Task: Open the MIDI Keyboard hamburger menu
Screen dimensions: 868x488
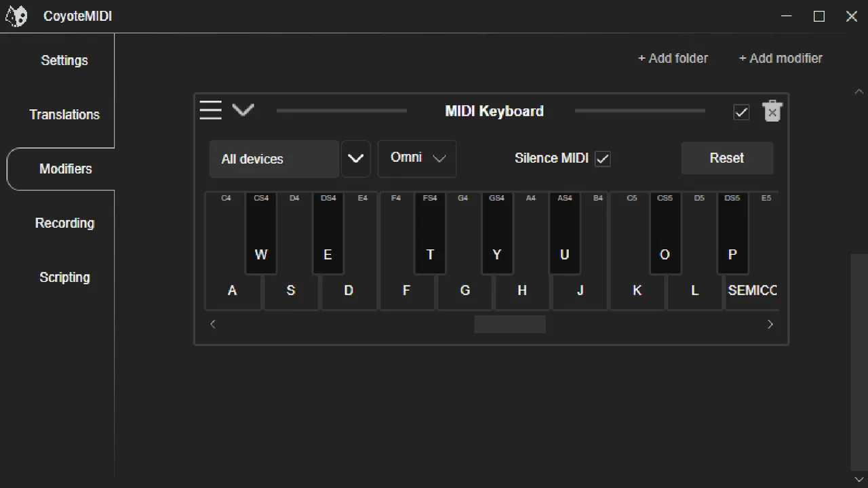Action: 210,110
